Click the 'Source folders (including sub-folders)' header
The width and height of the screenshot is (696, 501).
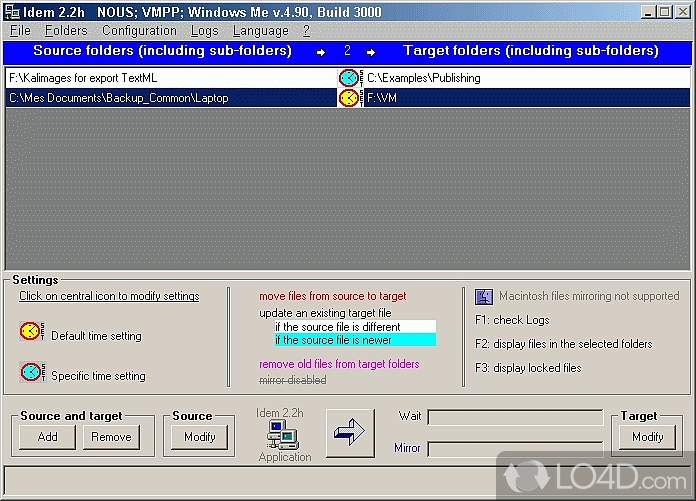click(162, 51)
